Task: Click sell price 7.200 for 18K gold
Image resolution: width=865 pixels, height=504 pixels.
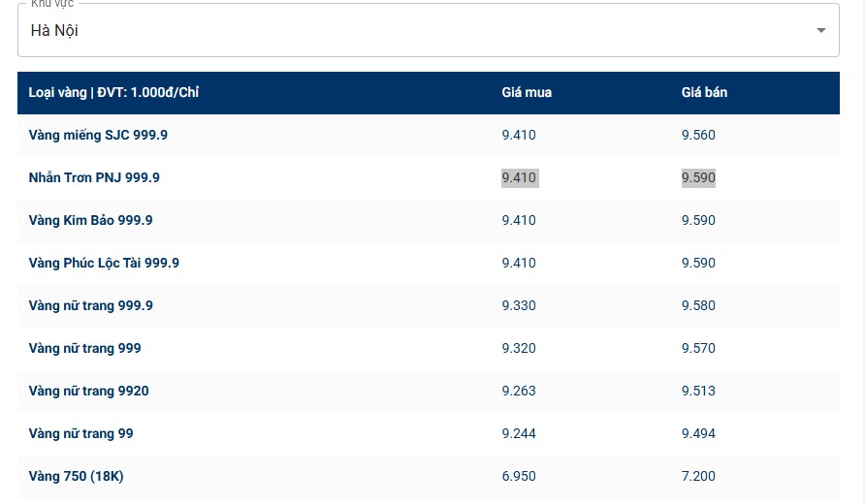Action: tap(698, 476)
